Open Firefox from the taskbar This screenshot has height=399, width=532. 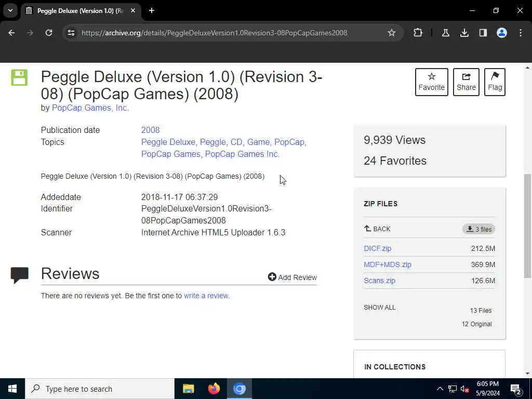coord(214,389)
